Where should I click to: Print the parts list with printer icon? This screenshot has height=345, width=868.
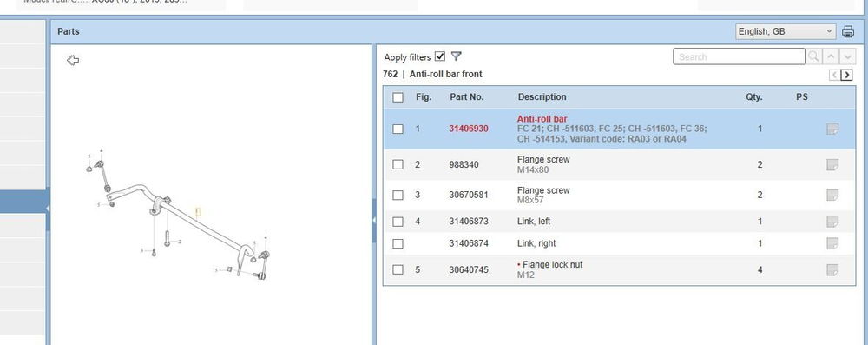tap(847, 31)
